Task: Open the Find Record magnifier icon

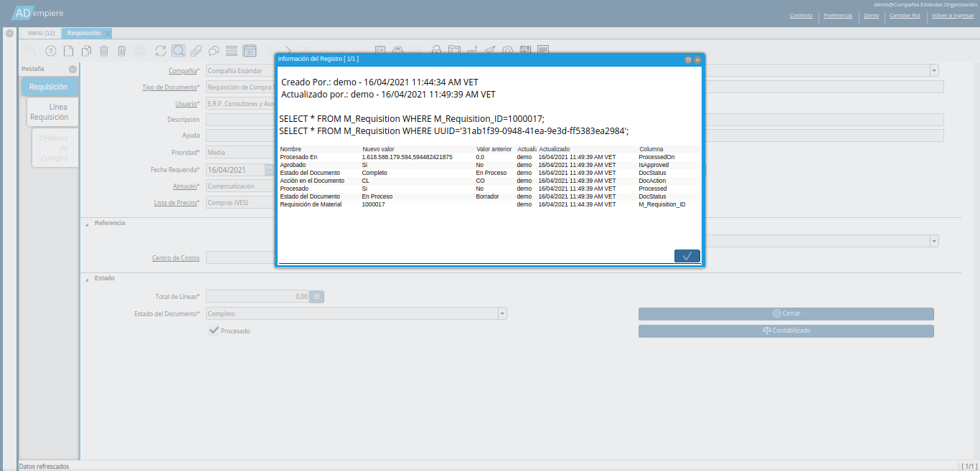Action: [178, 51]
